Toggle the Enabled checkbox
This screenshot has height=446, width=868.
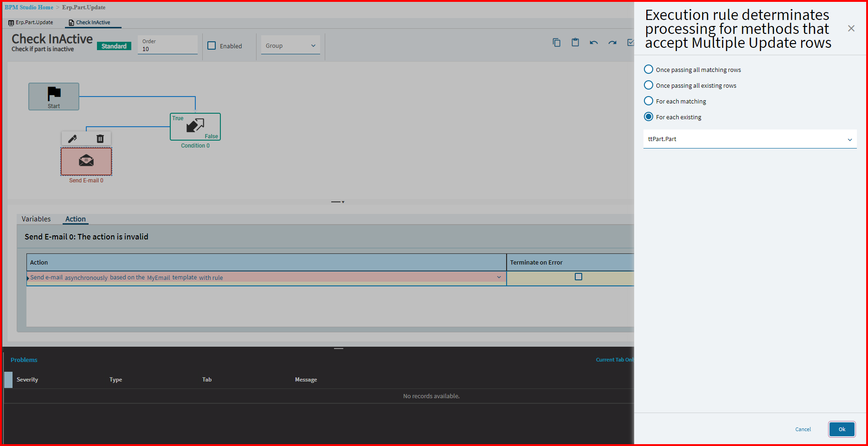click(212, 45)
